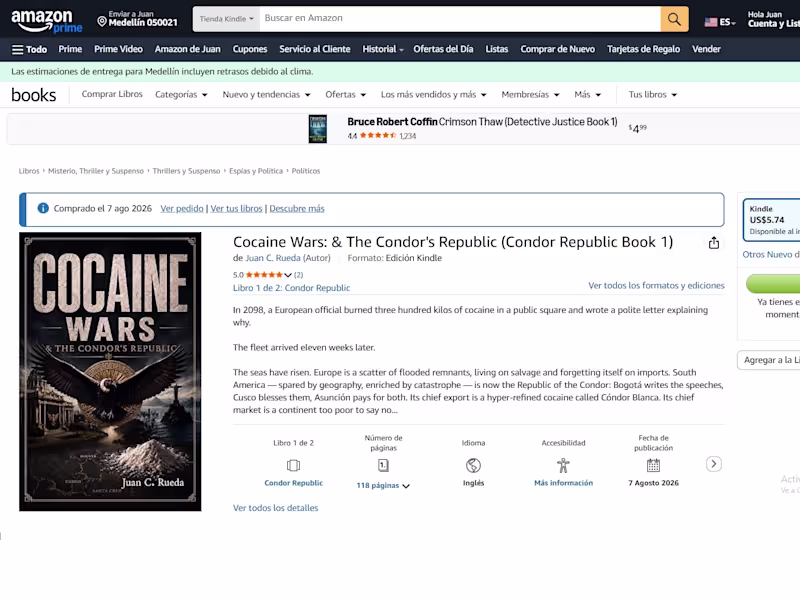This screenshot has width=800, height=600.
Task: Open Hola Juan account and lists
Action: click(x=773, y=19)
